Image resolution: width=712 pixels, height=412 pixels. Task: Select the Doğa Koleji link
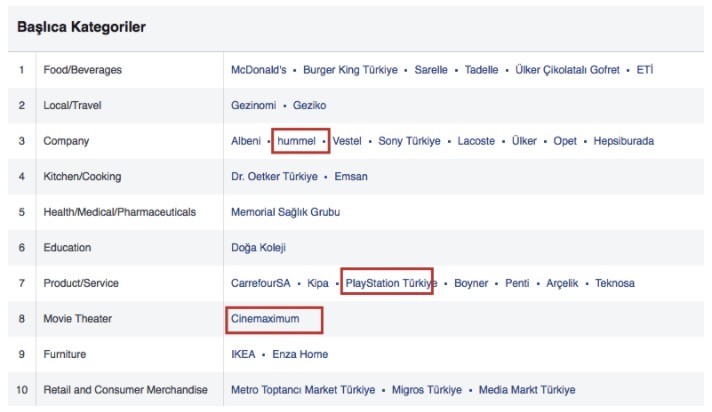click(259, 248)
